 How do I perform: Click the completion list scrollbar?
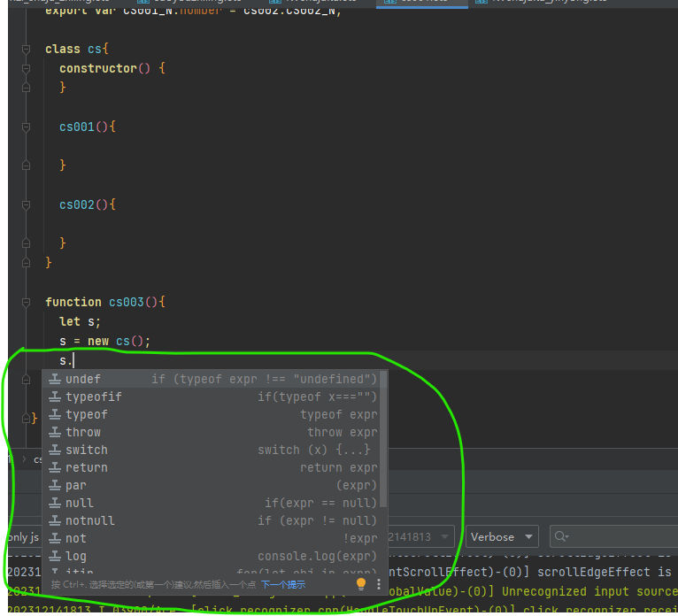pos(383,439)
